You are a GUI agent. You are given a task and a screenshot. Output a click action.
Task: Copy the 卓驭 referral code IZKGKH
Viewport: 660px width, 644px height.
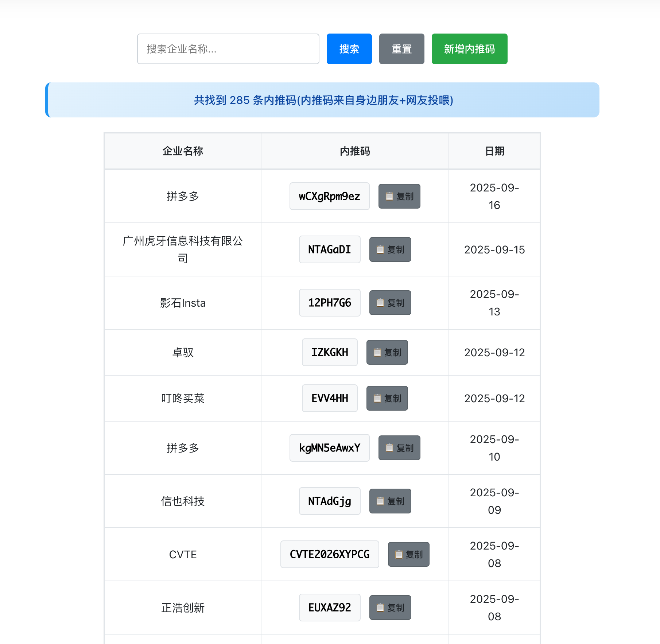(387, 352)
